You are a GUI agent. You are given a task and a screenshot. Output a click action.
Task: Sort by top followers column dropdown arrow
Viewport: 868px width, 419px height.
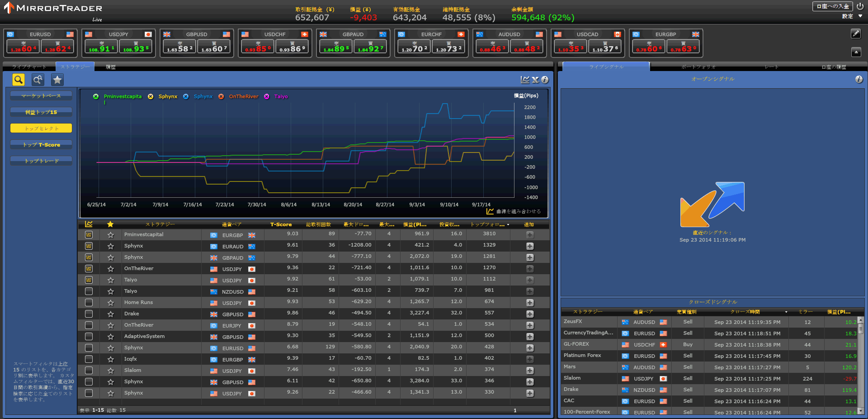click(x=508, y=224)
